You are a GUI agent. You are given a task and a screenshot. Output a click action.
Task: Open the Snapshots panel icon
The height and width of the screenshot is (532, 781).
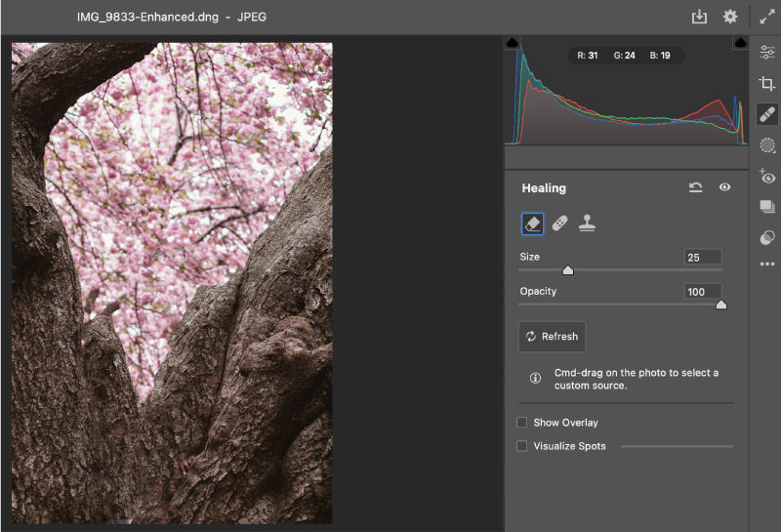[767, 207]
